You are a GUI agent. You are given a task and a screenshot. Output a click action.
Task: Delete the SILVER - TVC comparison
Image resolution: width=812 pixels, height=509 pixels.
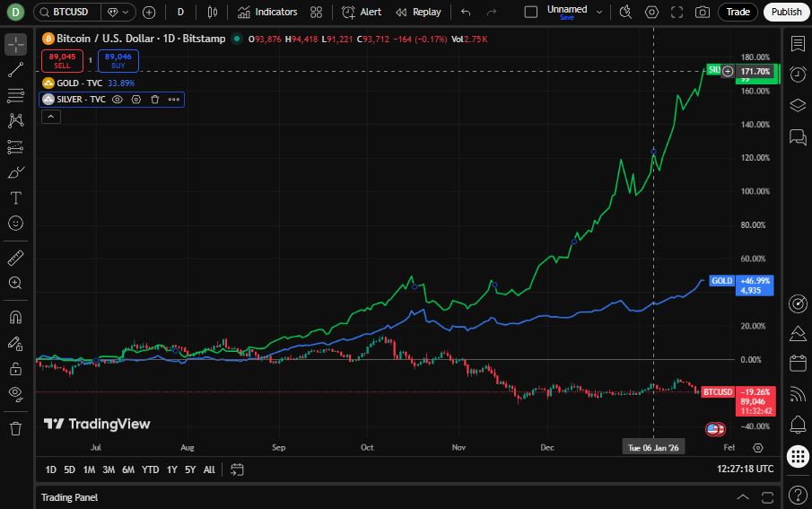155,100
